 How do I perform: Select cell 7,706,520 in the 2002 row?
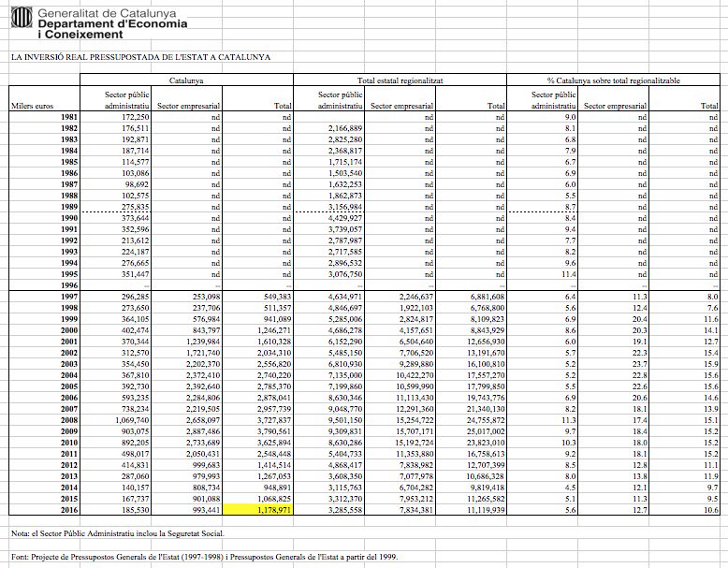tap(416, 353)
